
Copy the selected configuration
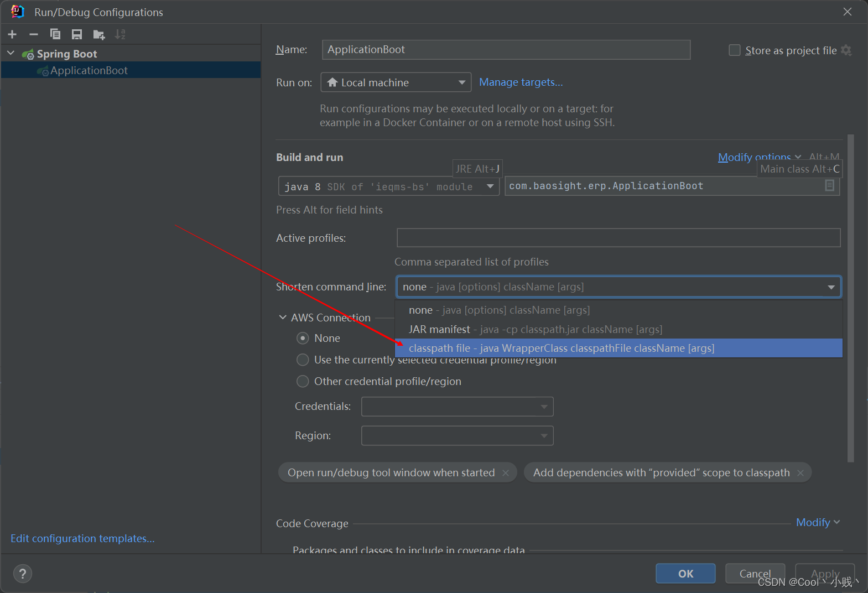pos(55,34)
